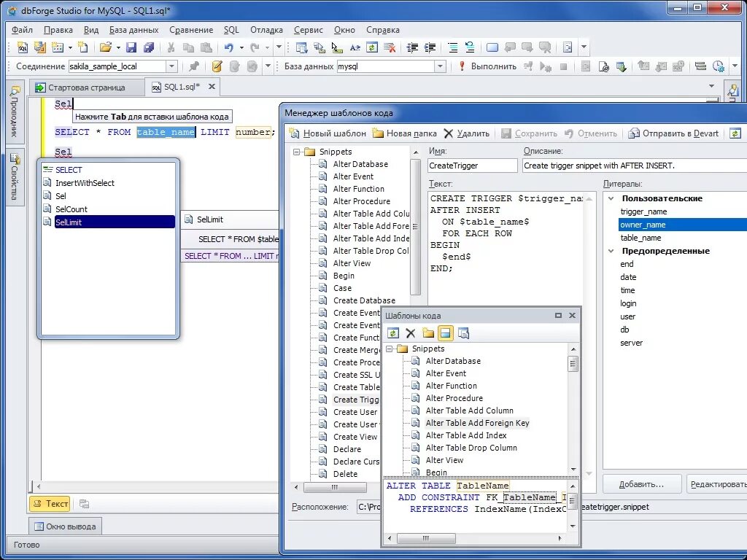Maximize the Шаблоны кода floating panel
The width and height of the screenshot is (747, 560).
click(x=558, y=315)
